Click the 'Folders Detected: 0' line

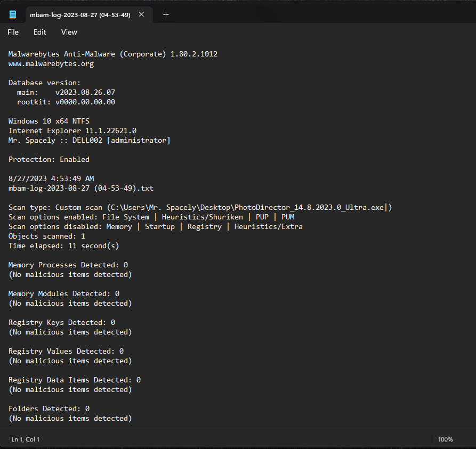(x=49, y=409)
